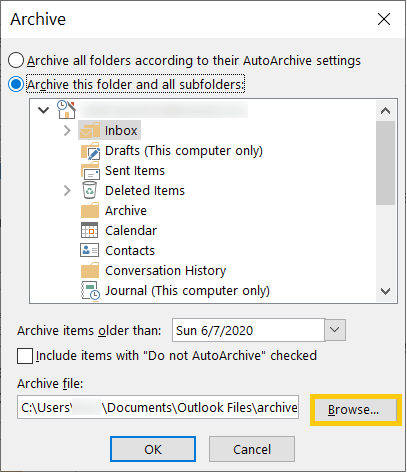Image resolution: width=407 pixels, height=475 pixels.
Task: Click the Calendar grid icon
Action: coord(90,230)
